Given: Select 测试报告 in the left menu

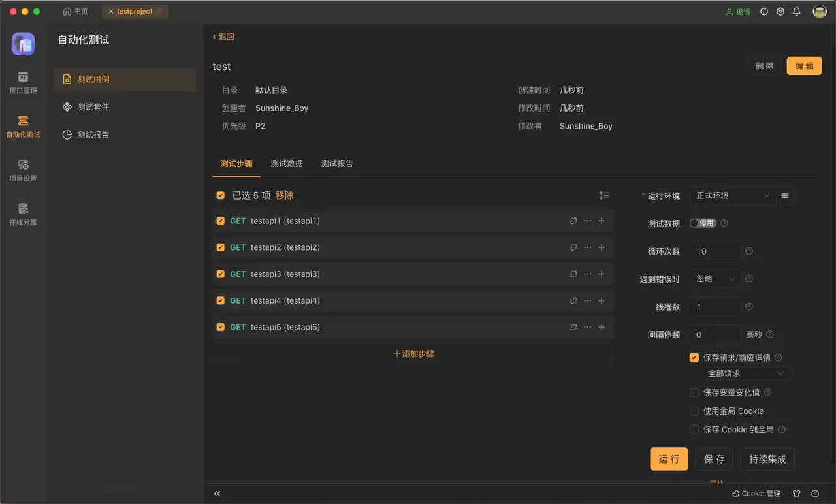Looking at the screenshot, I should pyautogui.click(x=125, y=135).
